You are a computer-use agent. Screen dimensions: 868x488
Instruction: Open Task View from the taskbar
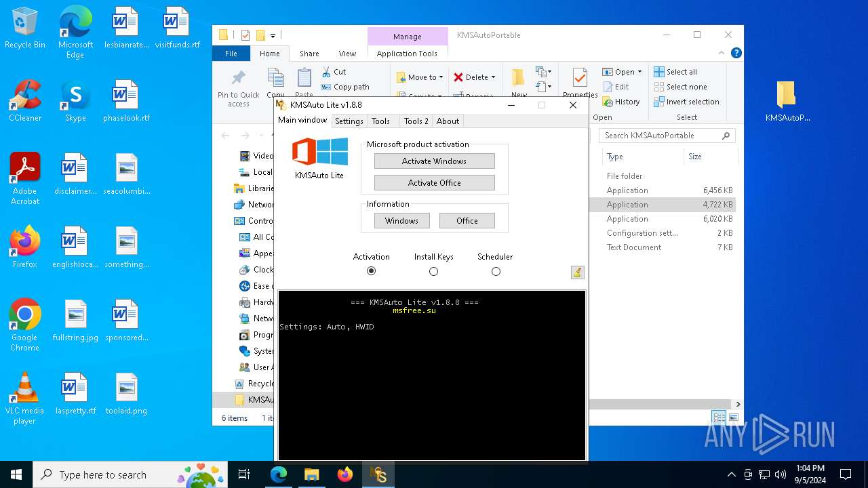click(x=244, y=474)
